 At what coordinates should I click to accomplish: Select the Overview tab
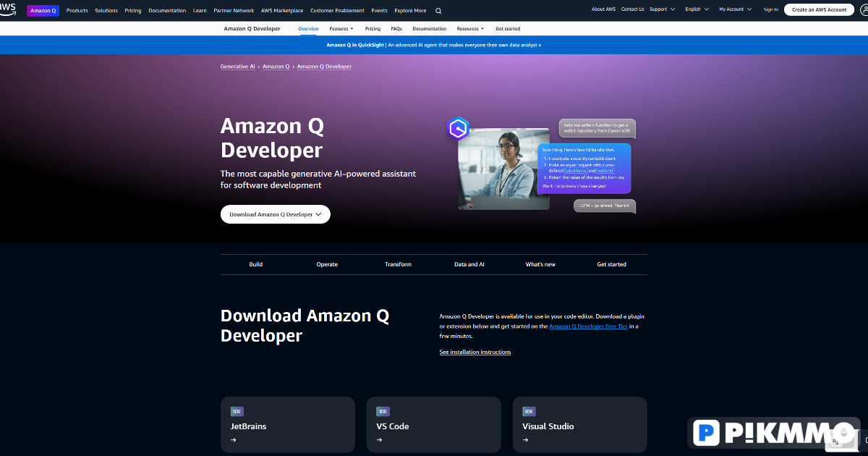(x=308, y=29)
